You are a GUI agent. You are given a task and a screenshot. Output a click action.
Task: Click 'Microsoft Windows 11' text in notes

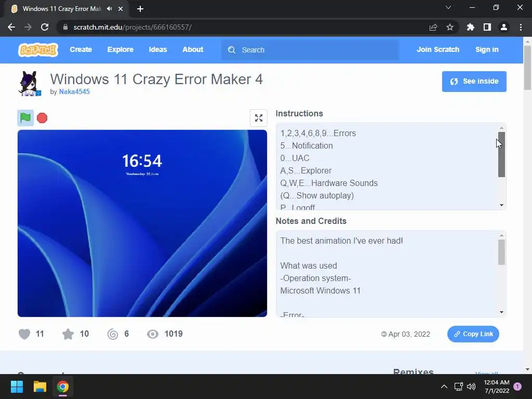320,291
